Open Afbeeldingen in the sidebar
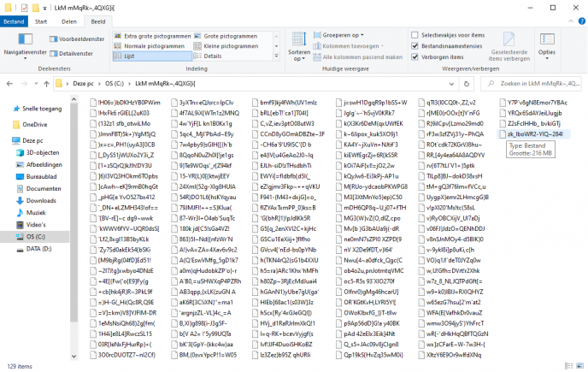This screenshot has width=588, height=372. pos(39,165)
